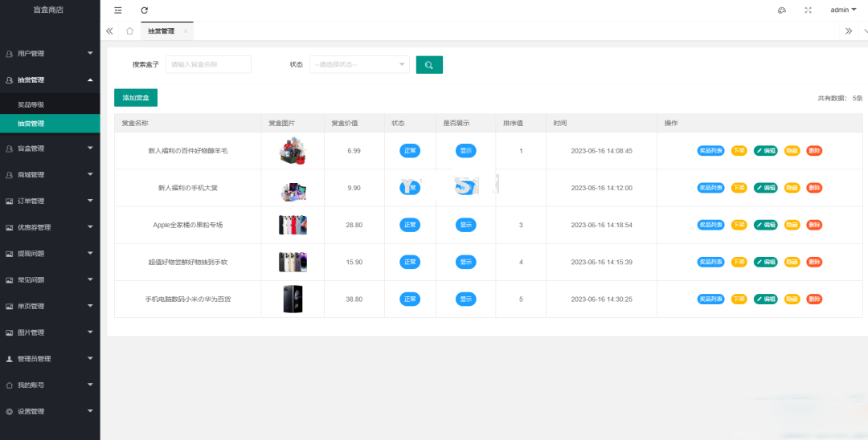
Task: Toggle 正常 status for 新人福利の百件好物 row
Action: (410, 151)
